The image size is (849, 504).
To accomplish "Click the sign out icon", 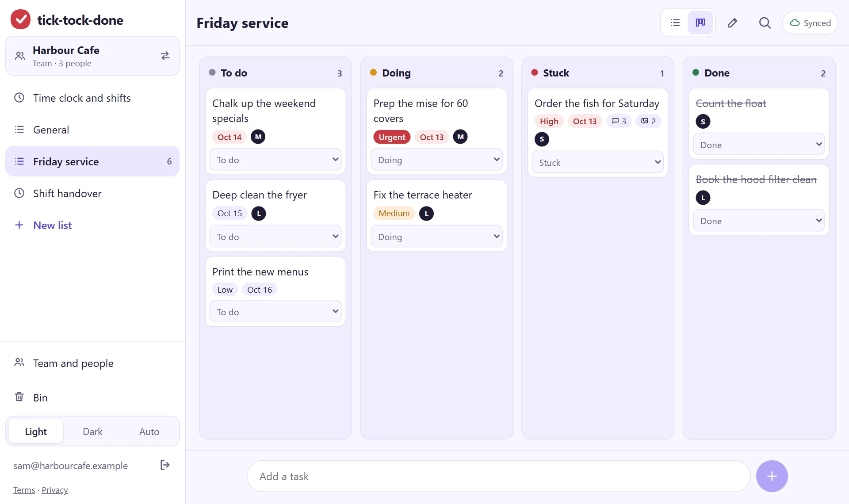I will [165, 465].
